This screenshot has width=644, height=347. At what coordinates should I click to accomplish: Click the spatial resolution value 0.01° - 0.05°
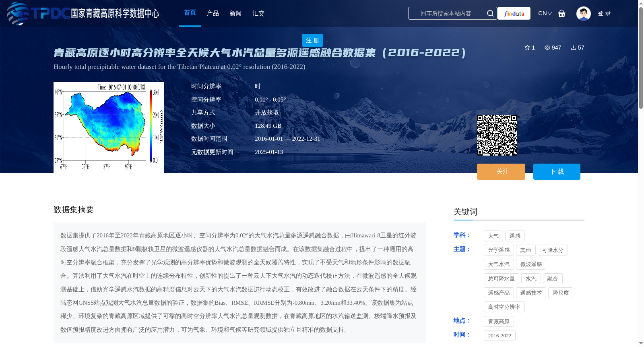[x=270, y=100]
